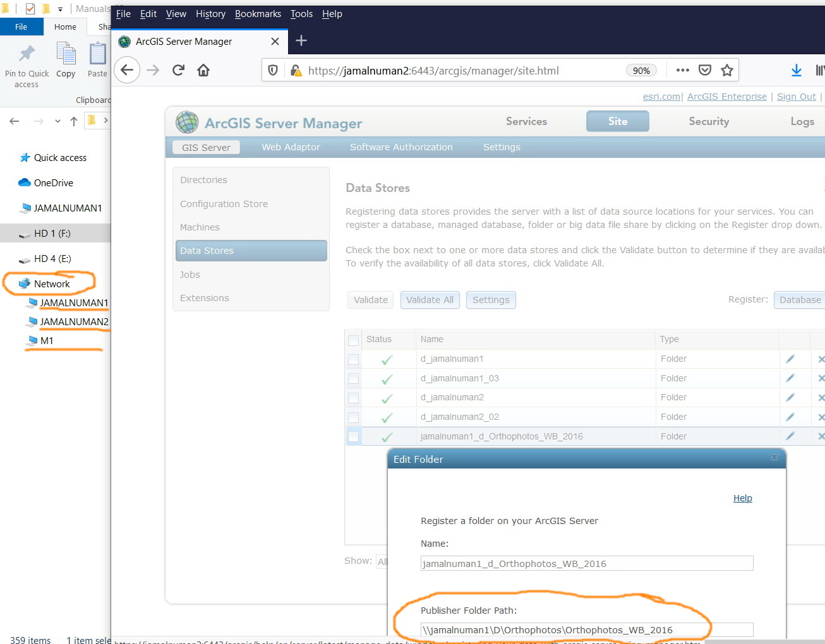The height and width of the screenshot is (644, 825).
Task: Click the Firefox back arrow button
Action: [x=127, y=70]
